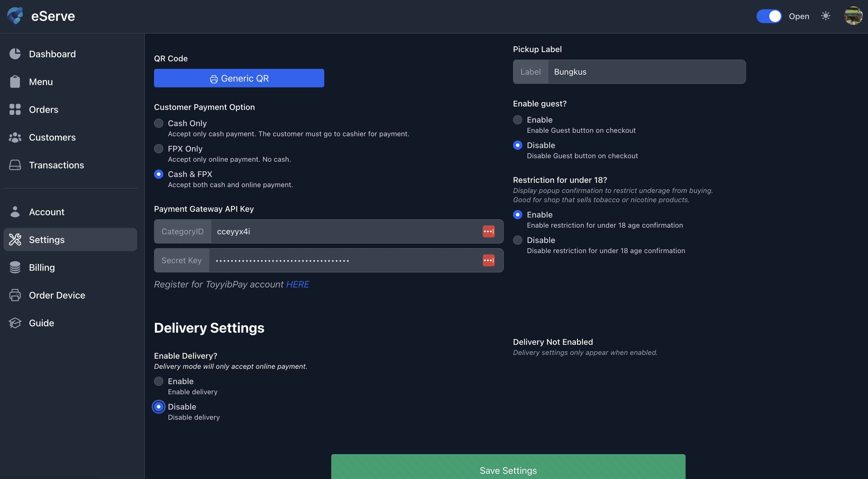
Task: Choose Enable delivery radio option
Action: point(159,381)
